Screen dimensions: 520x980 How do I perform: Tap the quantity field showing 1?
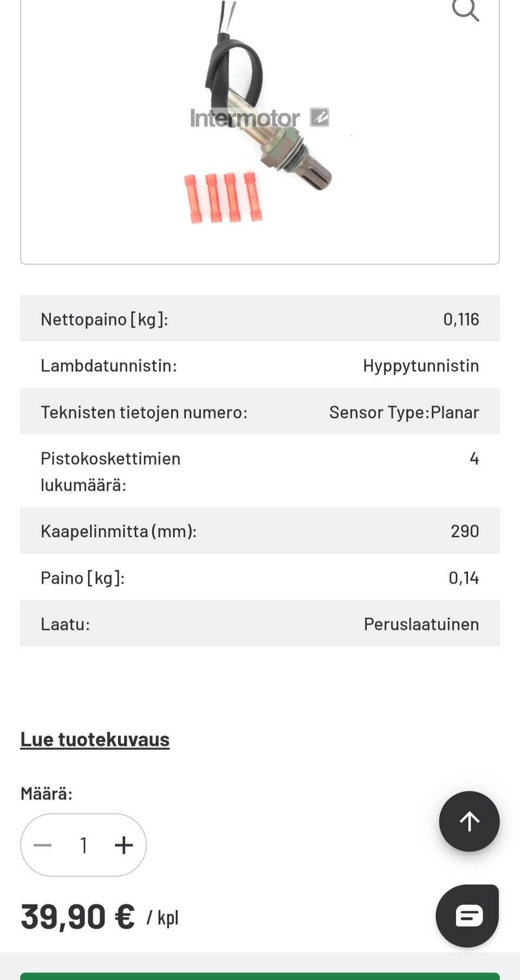point(83,845)
